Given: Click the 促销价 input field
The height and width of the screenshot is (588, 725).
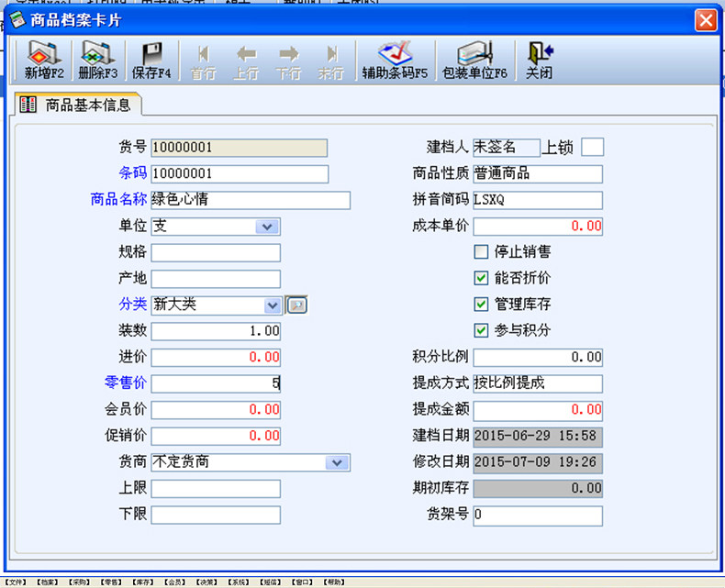Looking at the screenshot, I should click(216, 436).
